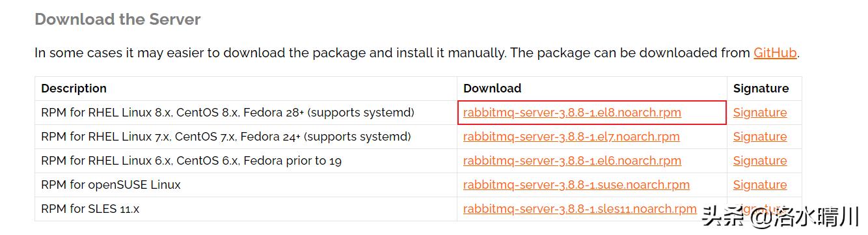Select the 'RPM for RHEL Linux 8.x' description cell
The height and width of the screenshot is (235, 868).
246,113
